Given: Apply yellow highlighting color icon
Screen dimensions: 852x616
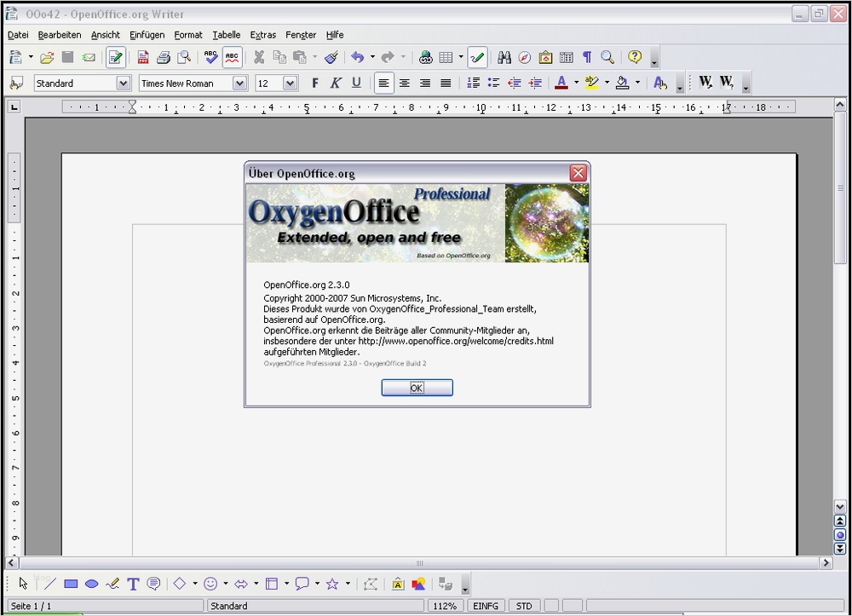Looking at the screenshot, I should pyautogui.click(x=592, y=83).
